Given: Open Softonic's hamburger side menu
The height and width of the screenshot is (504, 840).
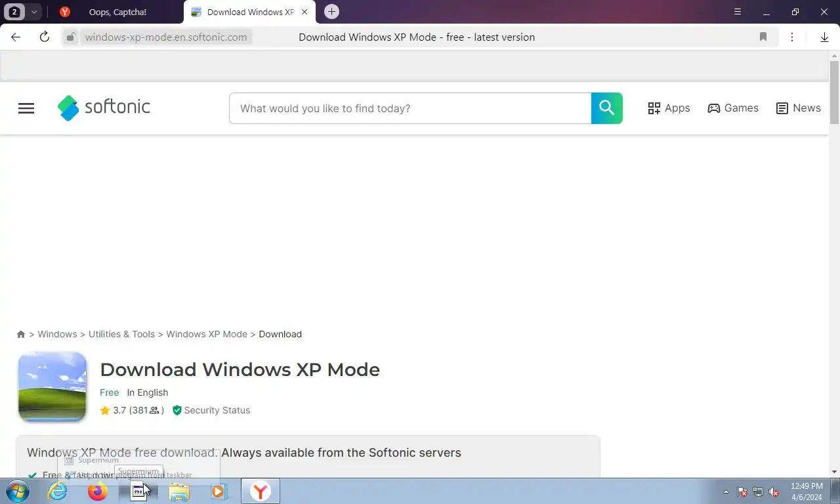Looking at the screenshot, I should tap(26, 108).
